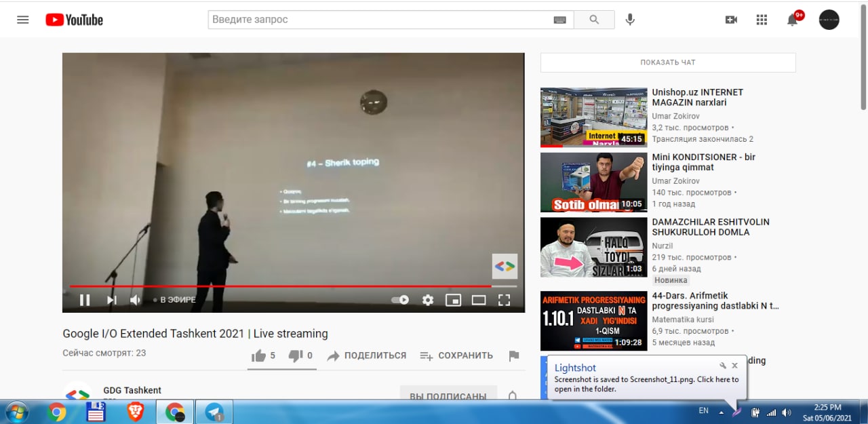Open Telegram from taskbar
This screenshot has width=868, height=424.
(214, 412)
